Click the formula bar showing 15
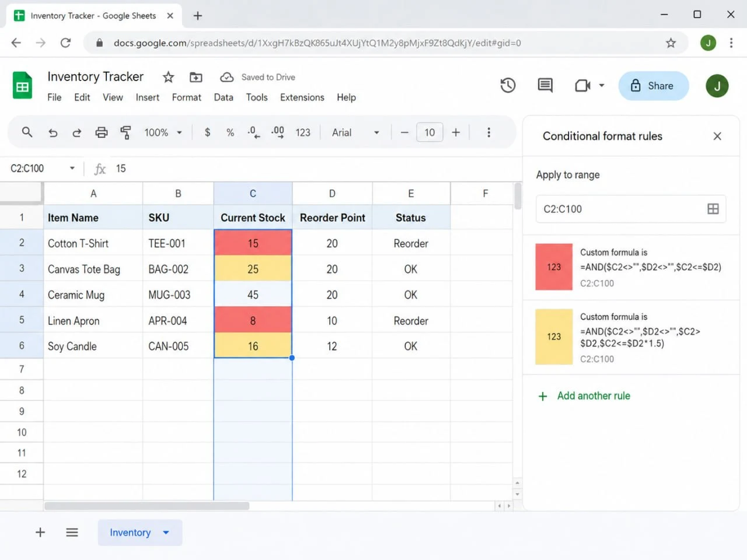The width and height of the screenshot is (747, 560). click(x=315, y=169)
